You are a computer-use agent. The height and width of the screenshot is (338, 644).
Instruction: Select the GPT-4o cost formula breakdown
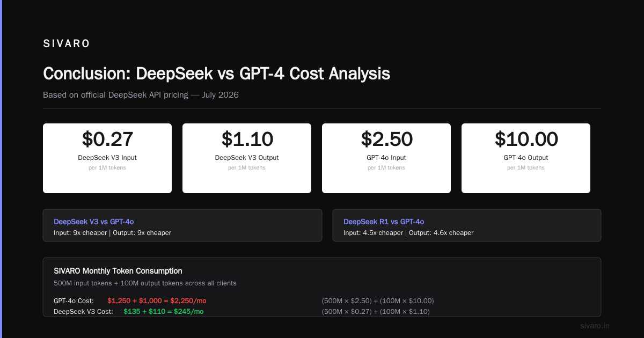pyautogui.click(x=378, y=300)
